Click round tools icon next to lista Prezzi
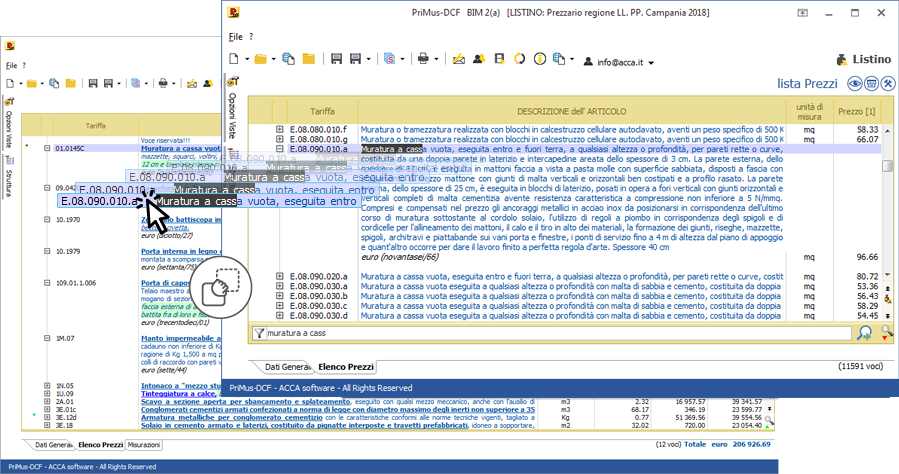The image size is (899, 474). point(888,84)
